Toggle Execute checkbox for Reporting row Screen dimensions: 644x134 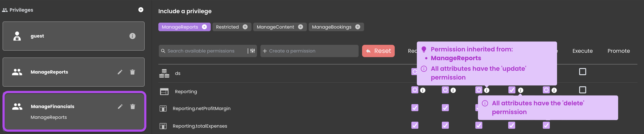[582, 90]
